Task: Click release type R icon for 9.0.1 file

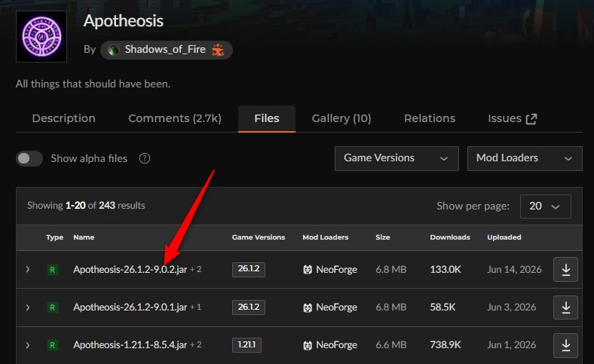Action: (x=52, y=307)
